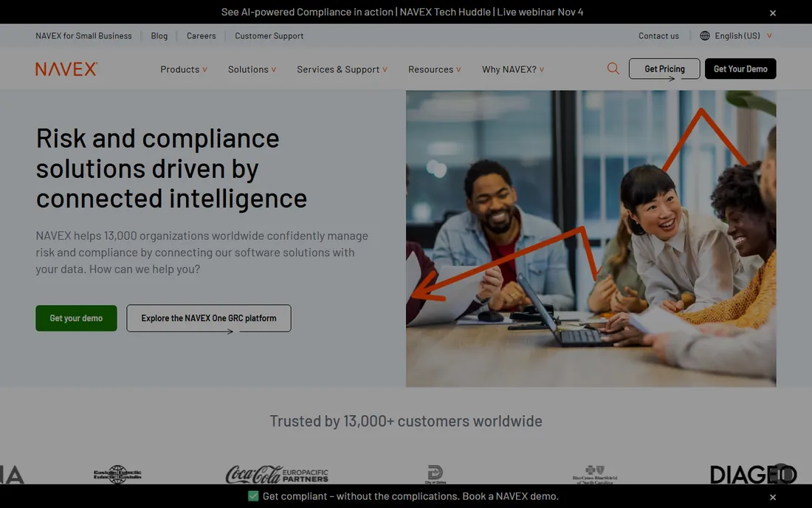812x508 pixels.
Task: Open the Services & Support menu
Action: pos(342,69)
